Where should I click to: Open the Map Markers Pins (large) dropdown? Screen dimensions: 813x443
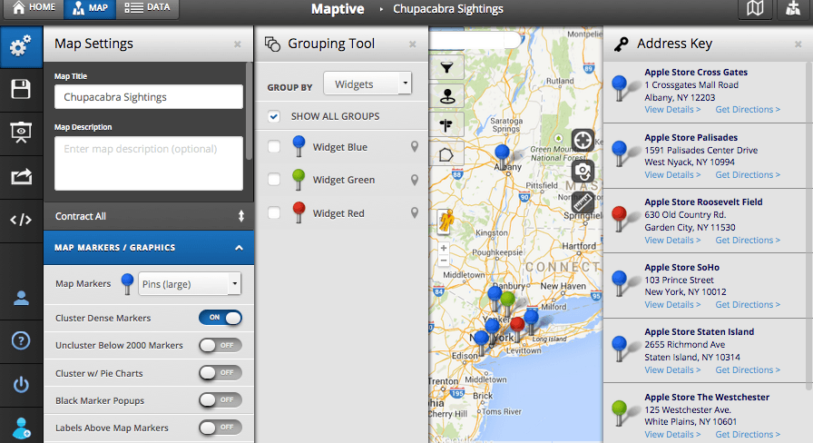point(190,284)
